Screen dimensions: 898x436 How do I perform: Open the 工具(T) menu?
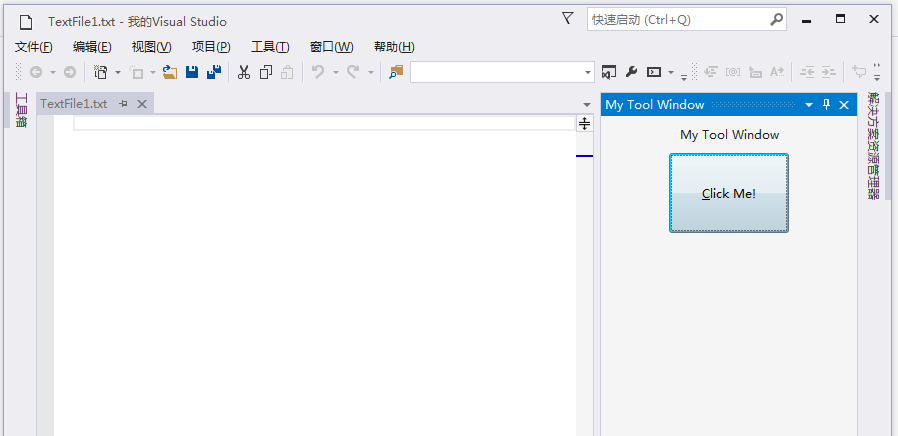click(x=270, y=47)
